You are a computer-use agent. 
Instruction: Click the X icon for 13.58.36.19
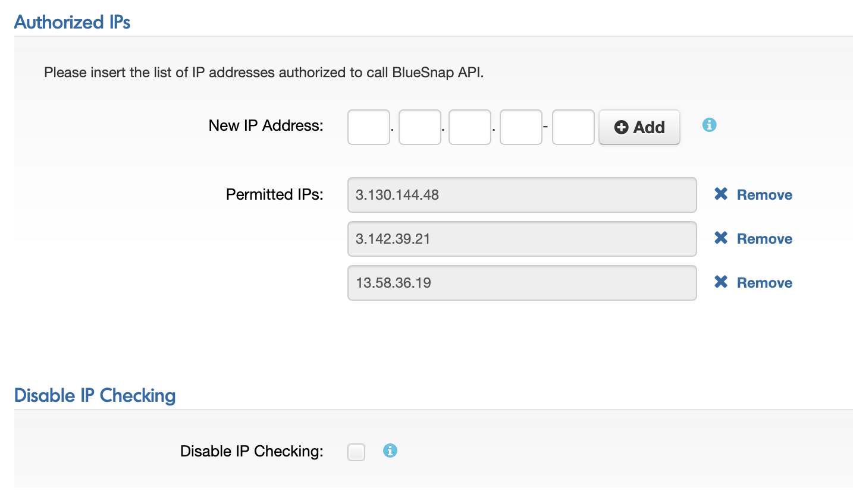click(x=721, y=282)
